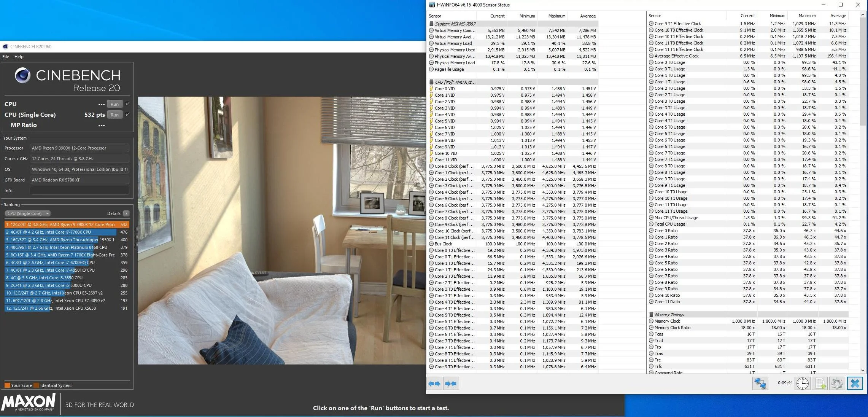
Task: Click the Info input field
Action: click(x=79, y=191)
